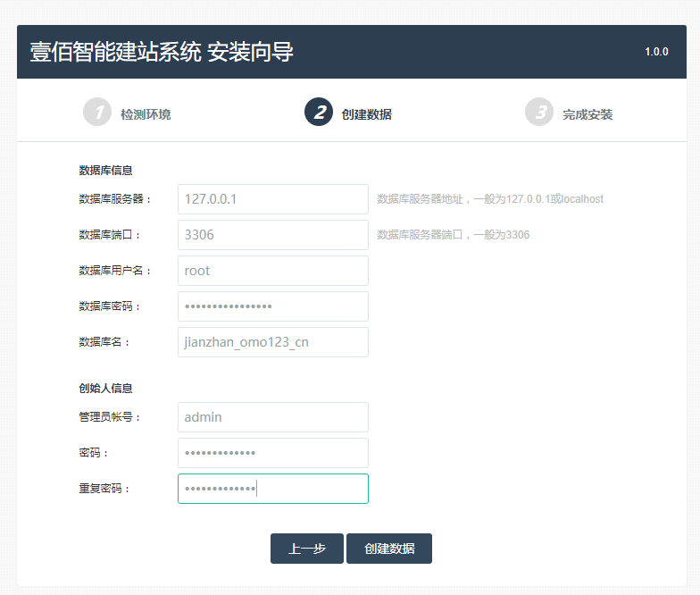Click the 数据库名 field with jianzhan_omo123_cn

272,342
